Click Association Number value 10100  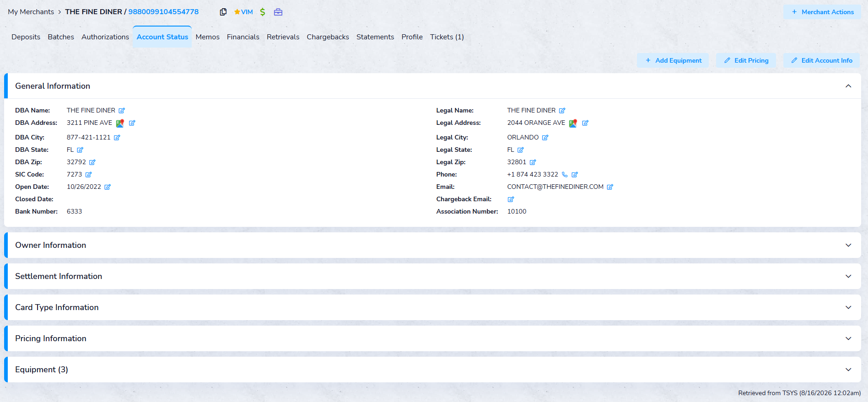coord(517,212)
